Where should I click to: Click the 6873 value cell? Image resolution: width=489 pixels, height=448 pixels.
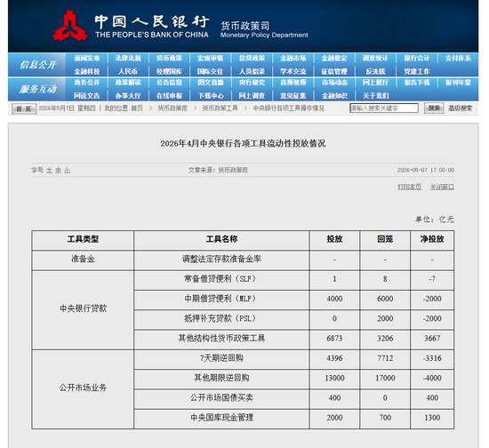coord(334,339)
